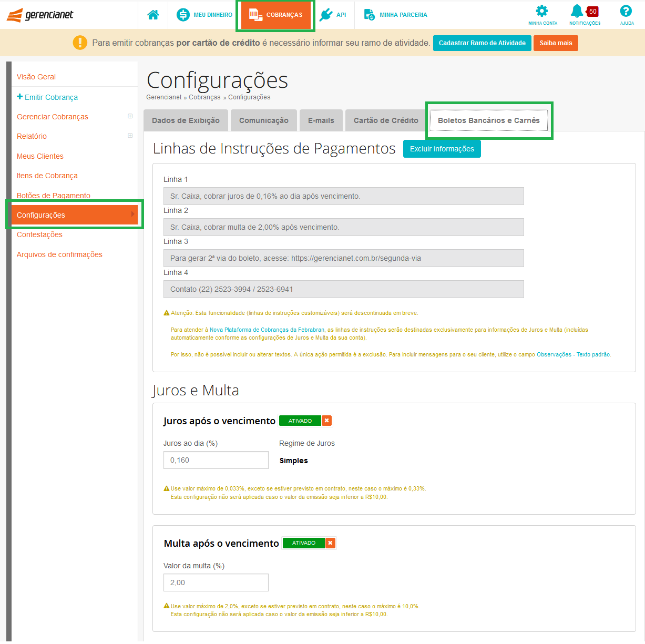Click the Cobranças boleto icon
The width and height of the screenshot is (645, 644).
pos(256,15)
